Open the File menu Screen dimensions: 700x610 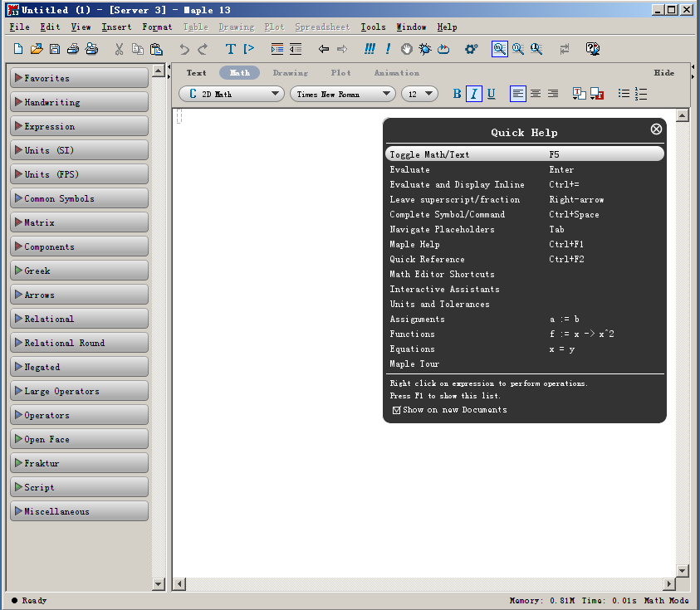point(20,27)
